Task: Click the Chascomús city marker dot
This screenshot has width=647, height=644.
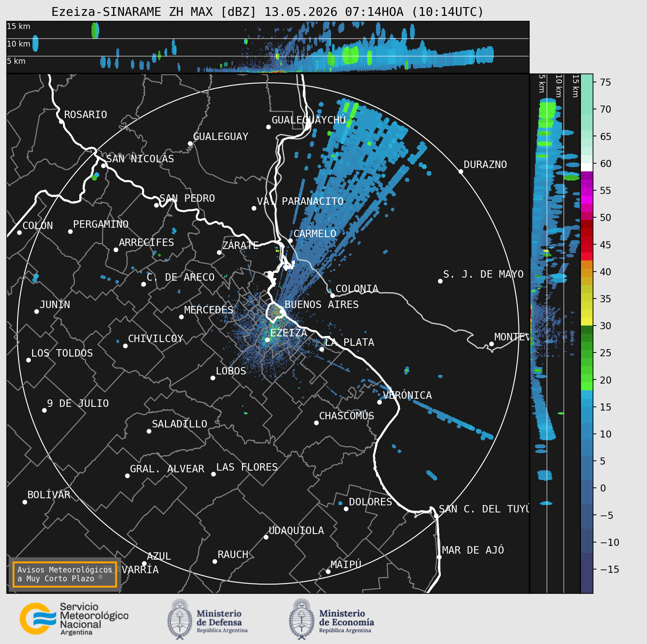Action: tap(316, 423)
